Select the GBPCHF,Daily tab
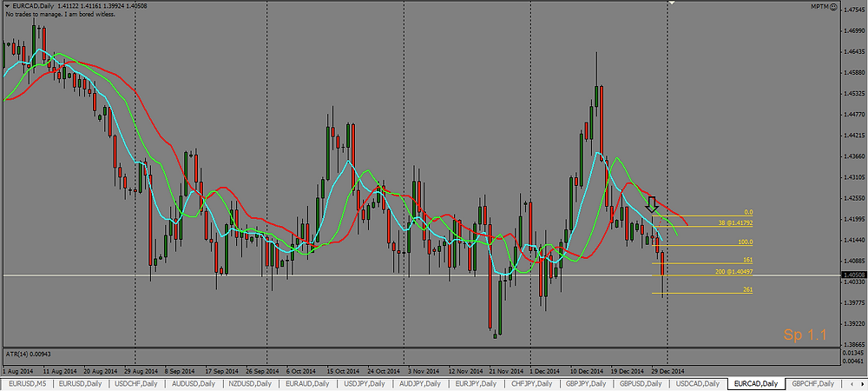This screenshot has height=391, width=868. coord(814,383)
